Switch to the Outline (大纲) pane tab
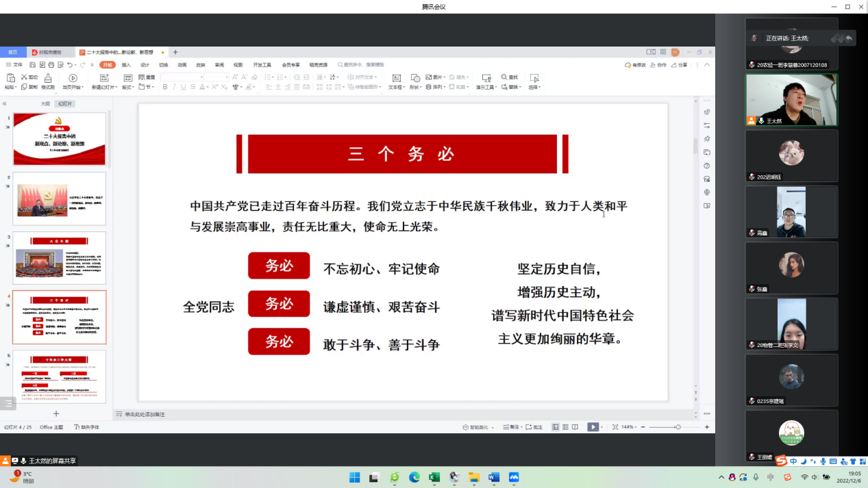The width and height of the screenshot is (868, 488). (x=45, y=104)
